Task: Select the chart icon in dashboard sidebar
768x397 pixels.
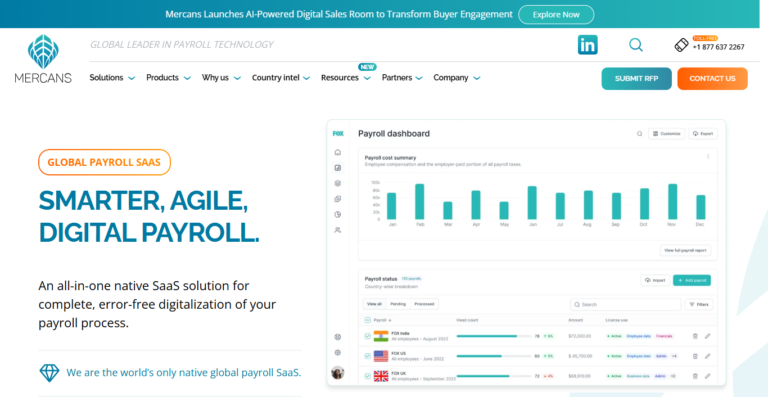Action: pyautogui.click(x=337, y=168)
